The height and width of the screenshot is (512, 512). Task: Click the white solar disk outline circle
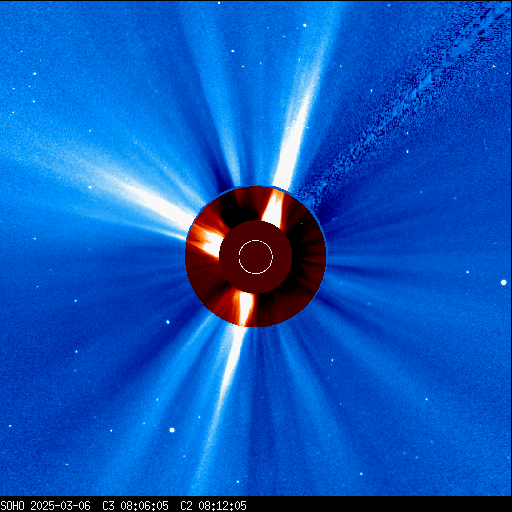coord(256,257)
